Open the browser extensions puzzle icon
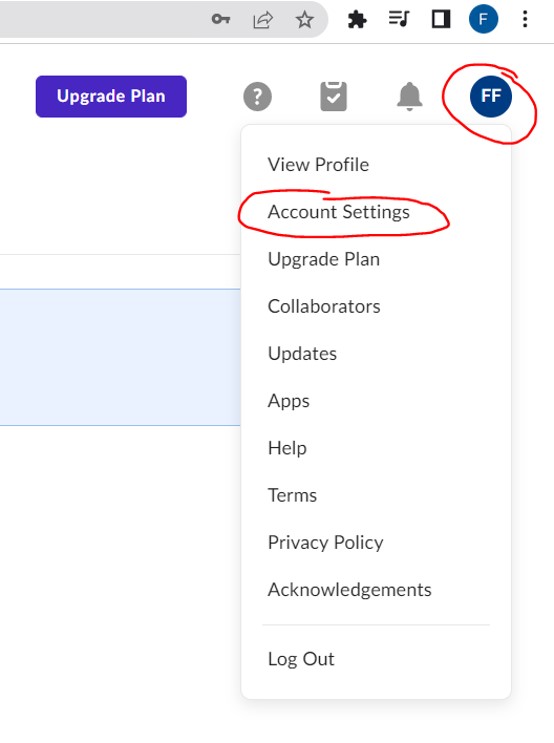This screenshot has height=743, width=554. click(357, 20)
